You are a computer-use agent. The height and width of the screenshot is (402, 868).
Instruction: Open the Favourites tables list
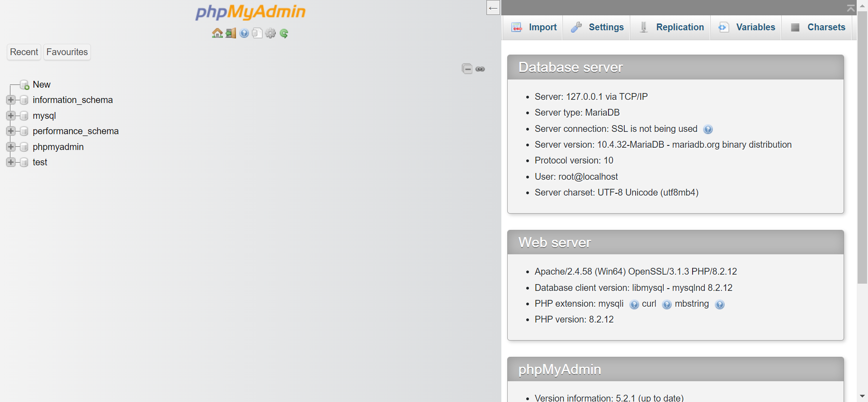[67, 52]
